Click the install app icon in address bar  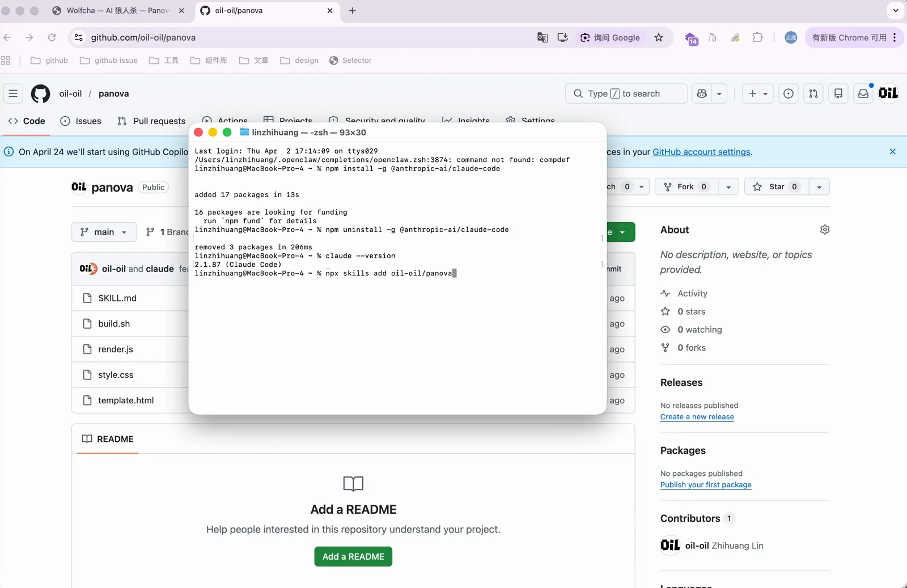562,37
